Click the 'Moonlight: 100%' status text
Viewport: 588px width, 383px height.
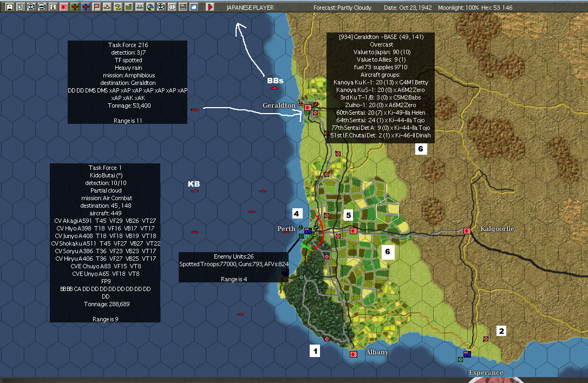coord(459,8)
